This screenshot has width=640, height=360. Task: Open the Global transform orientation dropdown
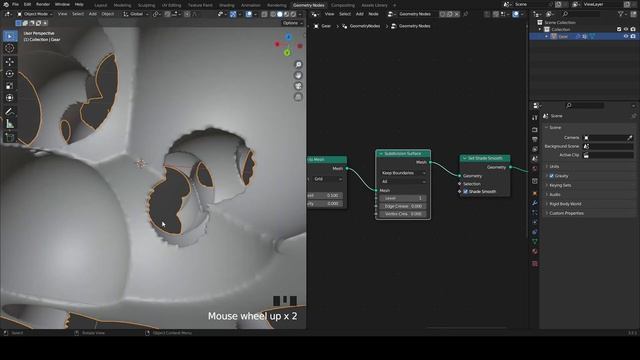pos(136,14)
